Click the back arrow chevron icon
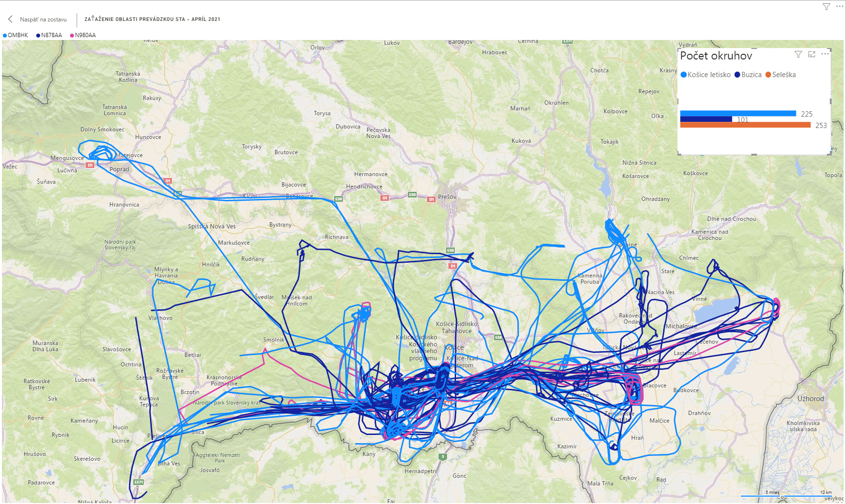This screenshot has width=846, height=504. pos(10,19)
